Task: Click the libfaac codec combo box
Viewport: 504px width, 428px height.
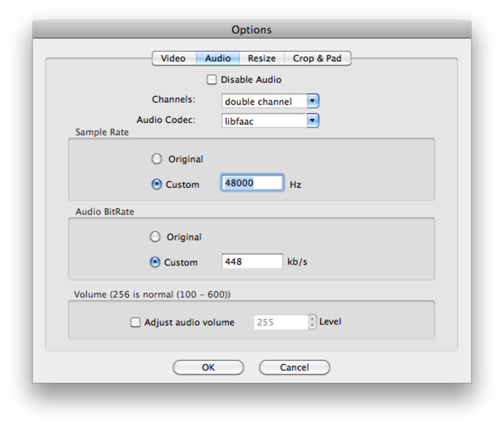Action: [x=264, y=121]
